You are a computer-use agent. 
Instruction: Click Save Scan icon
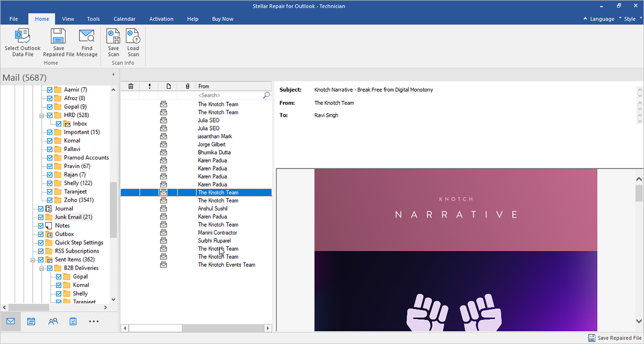[x=113, y=36]
